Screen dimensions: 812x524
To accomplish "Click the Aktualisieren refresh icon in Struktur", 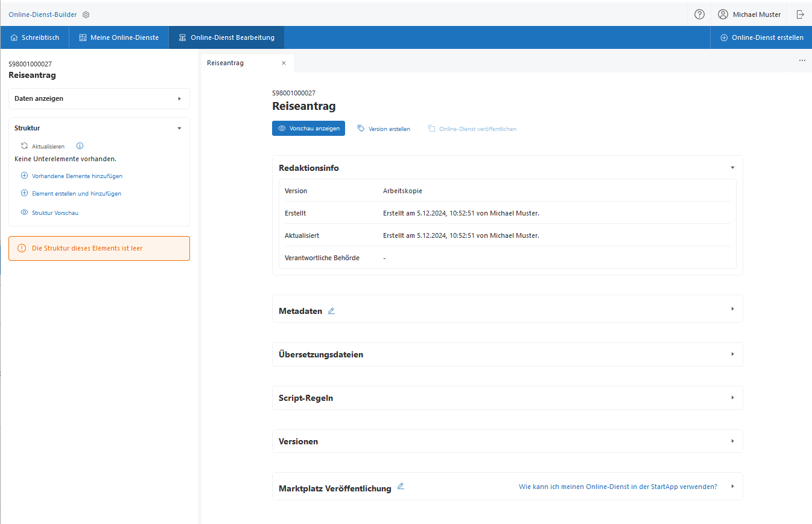I will (24, 146).
